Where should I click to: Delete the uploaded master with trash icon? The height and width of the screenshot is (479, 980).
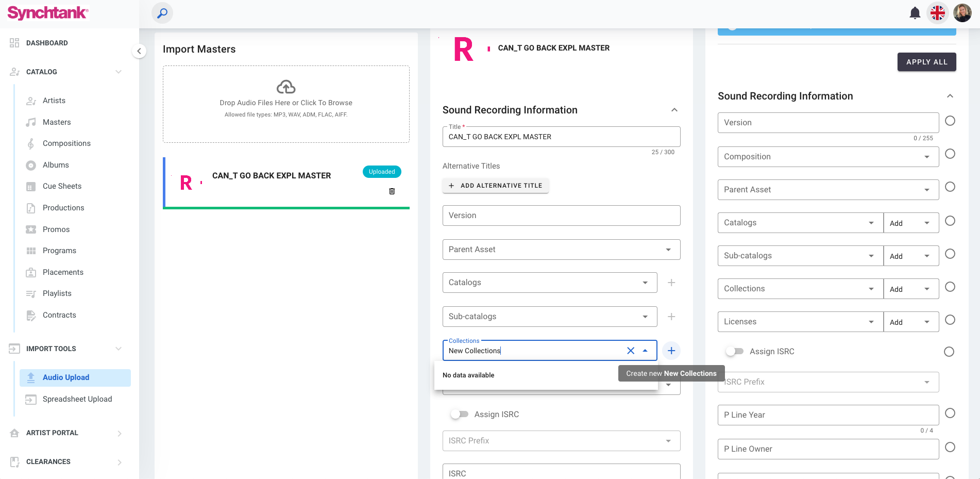[392, 191]
